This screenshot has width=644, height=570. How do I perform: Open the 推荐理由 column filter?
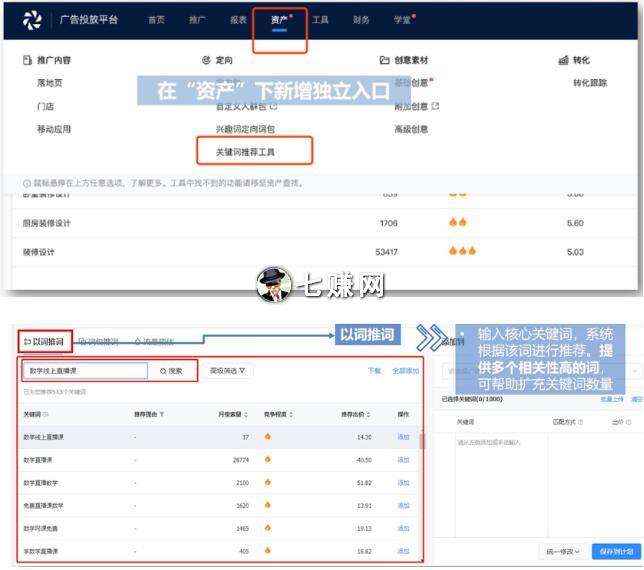pyautogui.click(x=162, y=414)
